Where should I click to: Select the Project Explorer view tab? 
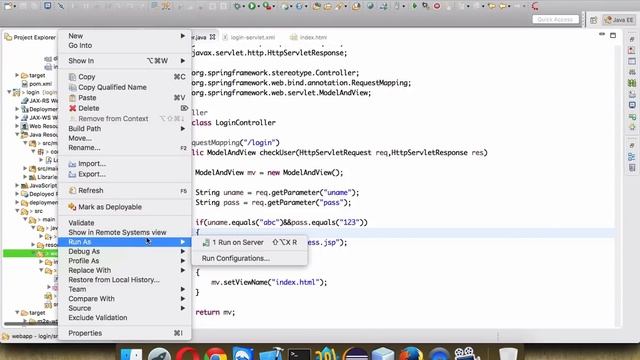point(31,37)
